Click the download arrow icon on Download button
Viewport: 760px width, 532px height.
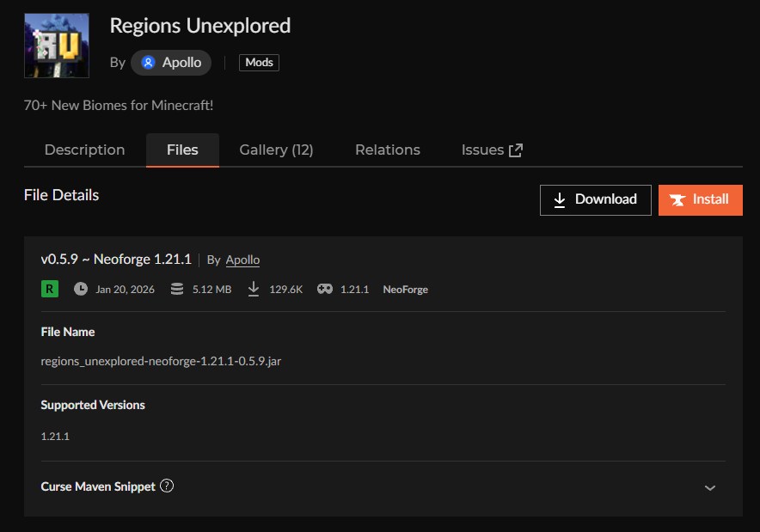(560, 199)
